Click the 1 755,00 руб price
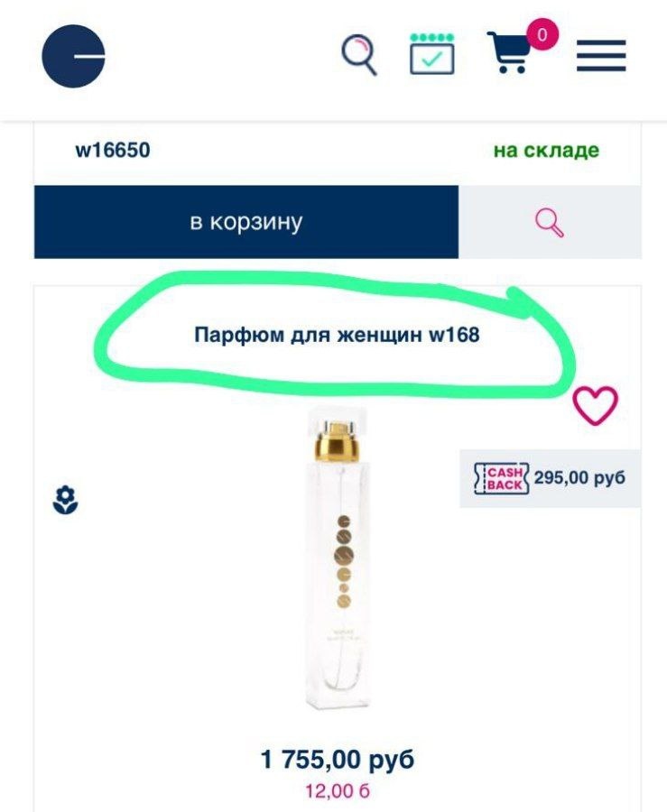The image size is (667, 812). (x=338, y=760)
